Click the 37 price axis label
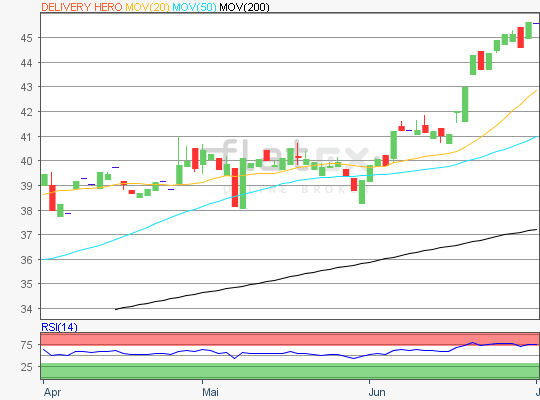Viewport: 540px width, 400px height. point(27,235)
